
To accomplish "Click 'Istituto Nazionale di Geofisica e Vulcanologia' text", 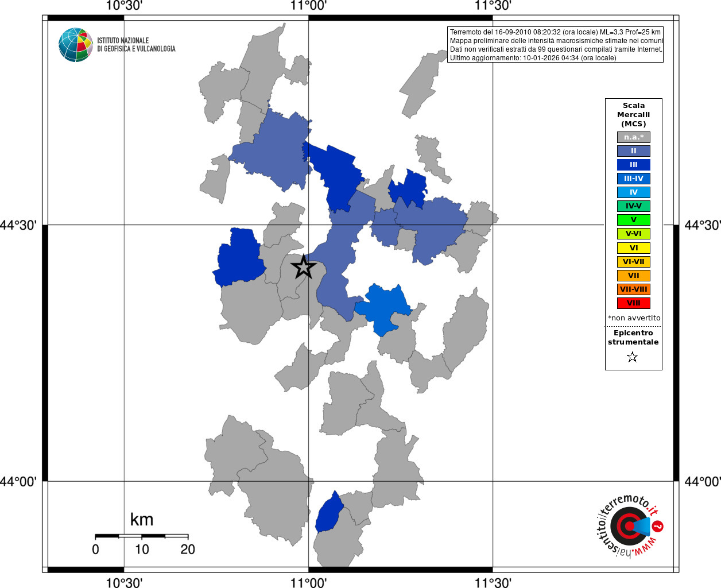I will [x=136, y=45].
